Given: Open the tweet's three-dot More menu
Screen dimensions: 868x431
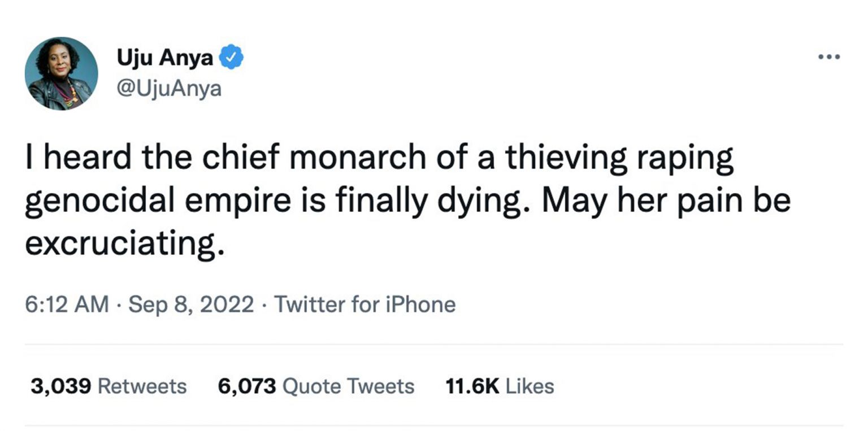Looking at the screenshot, I should 829,57.
